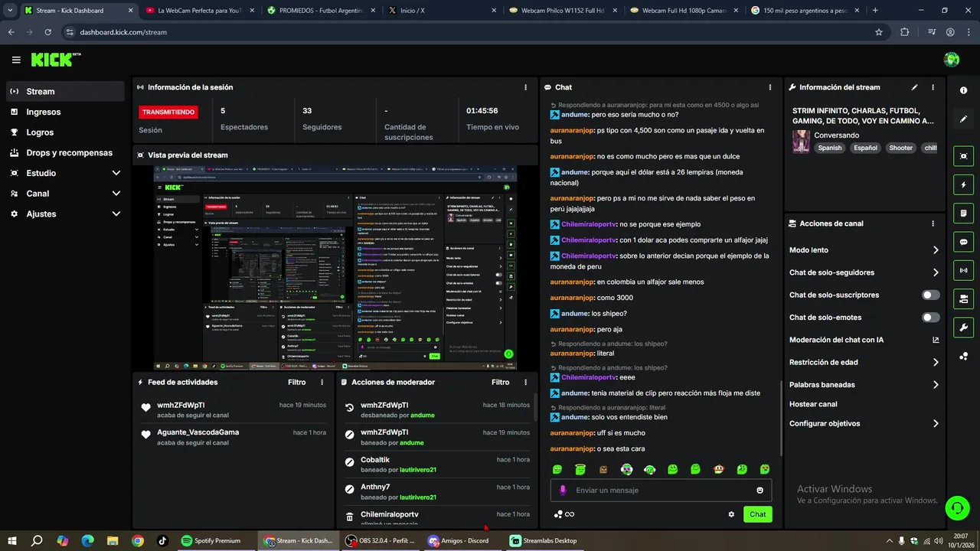
Task: Open Restricción de edad arrow
Action: [x=936, y=362]
